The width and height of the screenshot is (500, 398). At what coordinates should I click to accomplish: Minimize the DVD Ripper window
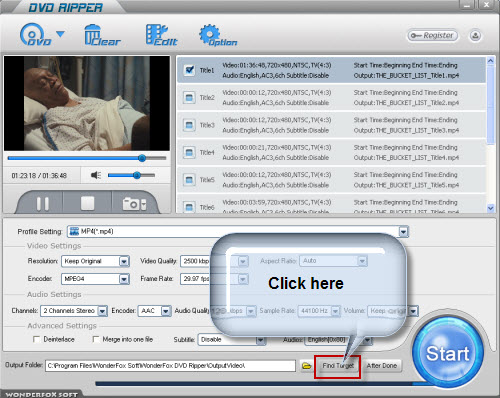(467, 5)
